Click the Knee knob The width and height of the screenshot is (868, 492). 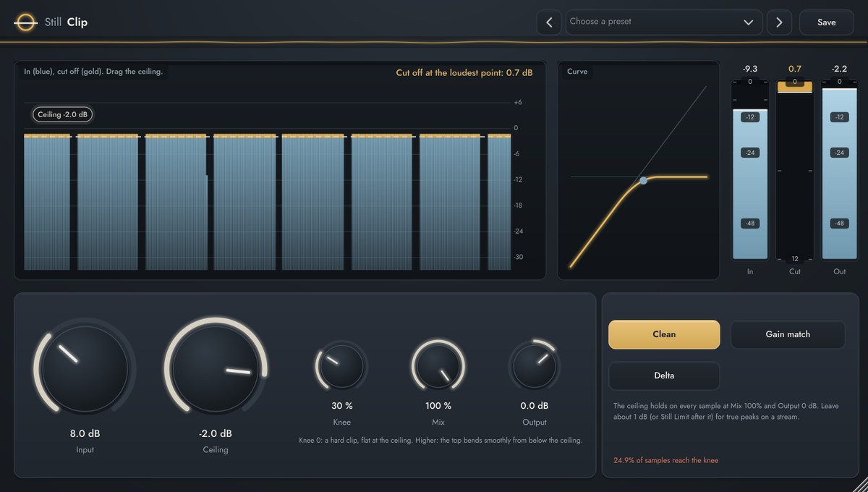point(341,367)
